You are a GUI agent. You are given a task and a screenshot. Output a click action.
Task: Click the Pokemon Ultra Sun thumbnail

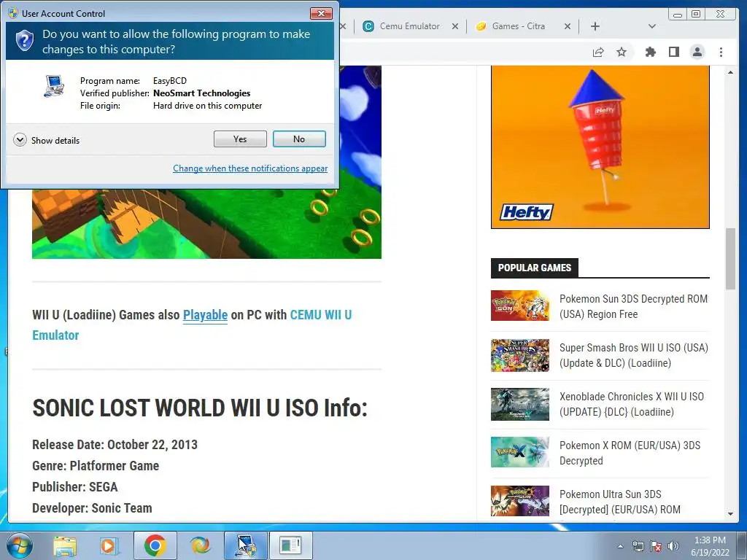(x=519, y=501)
